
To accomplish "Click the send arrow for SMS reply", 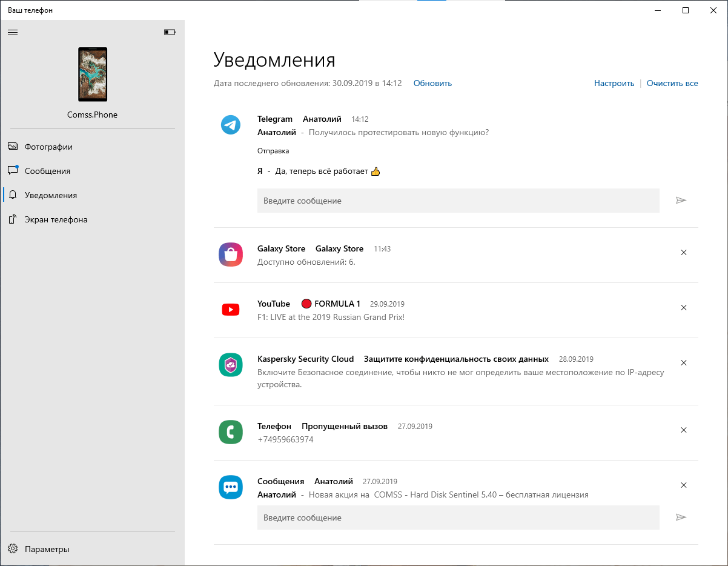I will 681,517.
